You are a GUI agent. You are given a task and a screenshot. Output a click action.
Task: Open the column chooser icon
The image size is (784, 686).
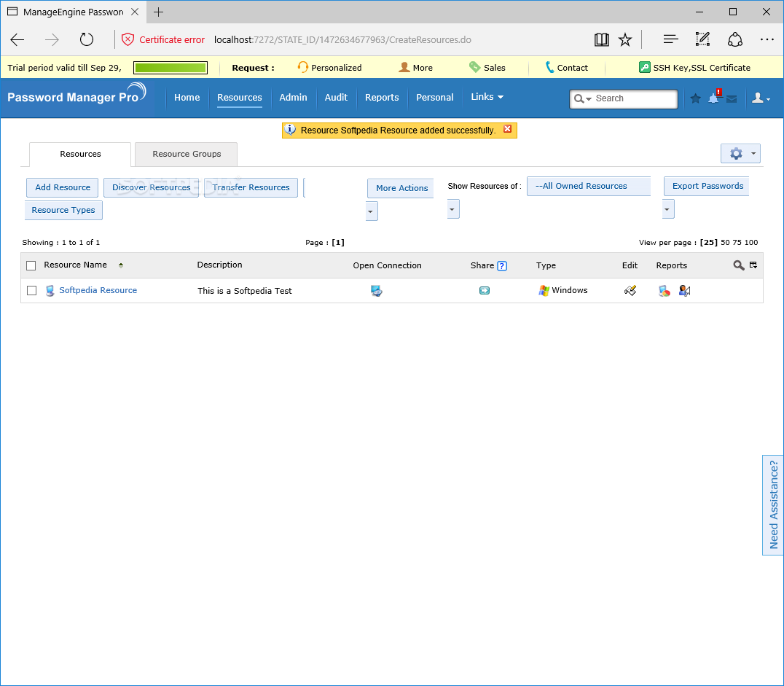[x=753, y=265]
